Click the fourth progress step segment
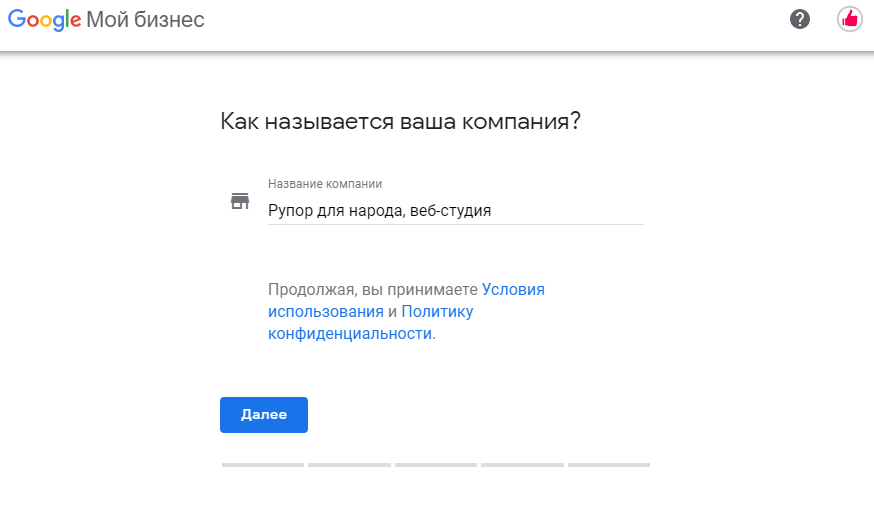The image size is (874, 524). (x=522, y=465)
